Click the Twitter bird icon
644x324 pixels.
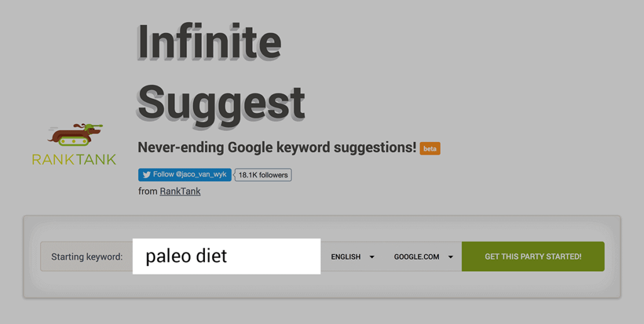coord(146,175)
